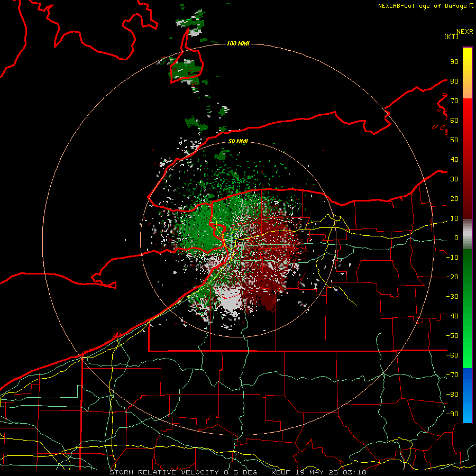The width and height of the screenshot is (476, 476).
Task: Select the -40 scale label
Action: pyautogui.click(x=452, y=316)
